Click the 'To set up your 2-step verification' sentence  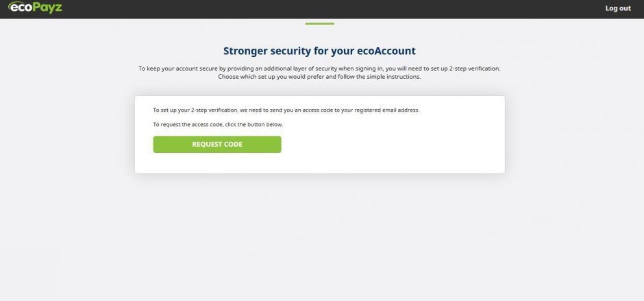pos(286,110)
